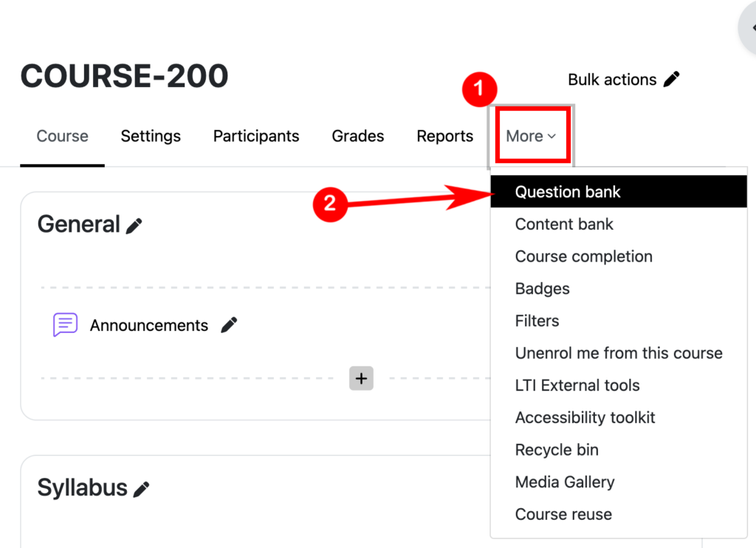Image resolution: width=756 pixels, height=548 pixels.
Task: Edit the Announcements title pencil icon
Action: coord(230,325)
